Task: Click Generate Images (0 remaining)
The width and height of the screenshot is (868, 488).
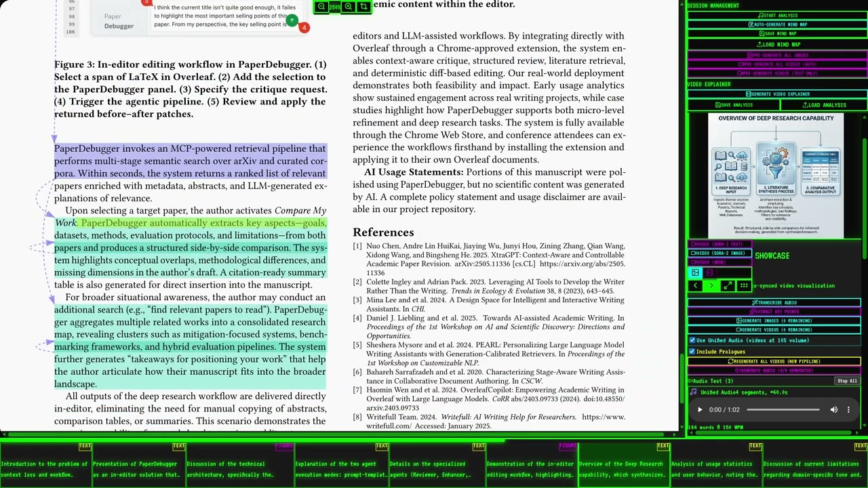Action: (x=774, y=321)
